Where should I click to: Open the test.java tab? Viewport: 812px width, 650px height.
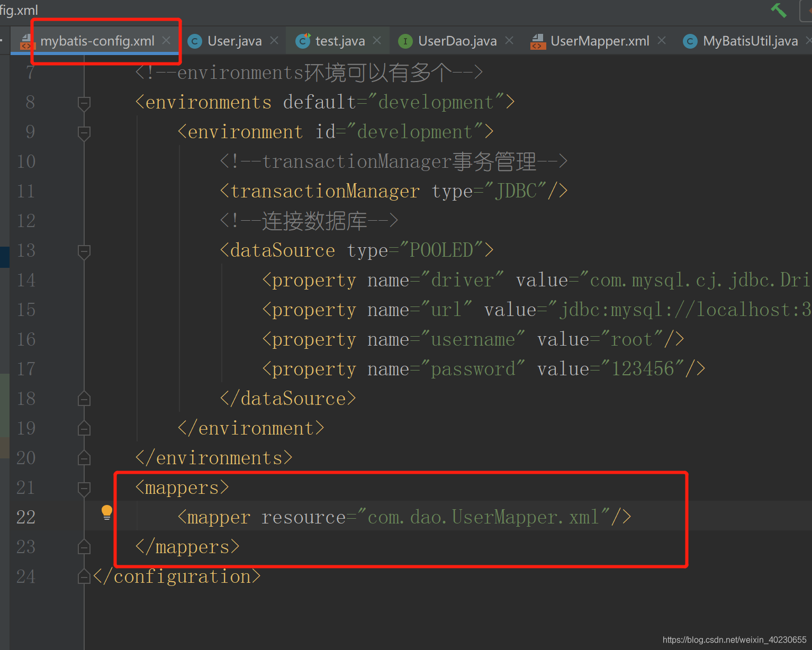click(x=340, y=41)
